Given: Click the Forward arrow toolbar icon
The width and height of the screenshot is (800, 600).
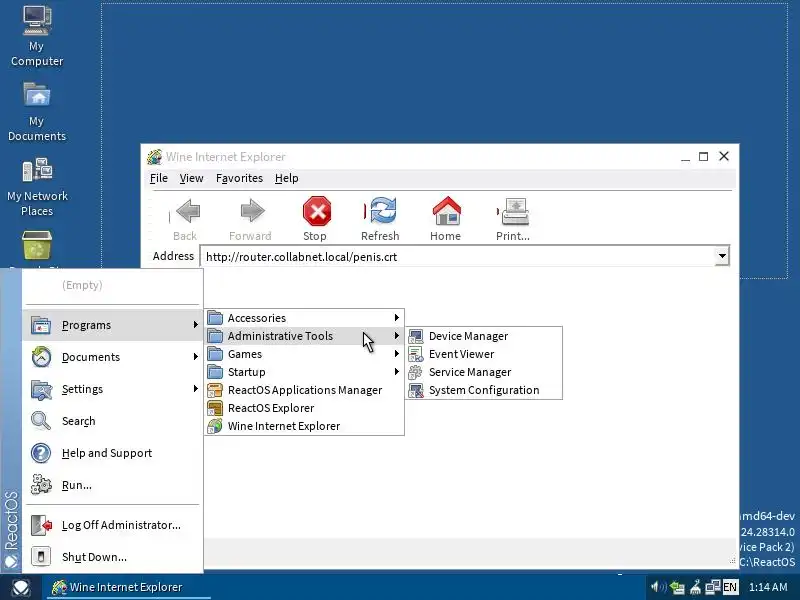Looking at the screenshot, I should pyautogui.click(x=252, y=211).
